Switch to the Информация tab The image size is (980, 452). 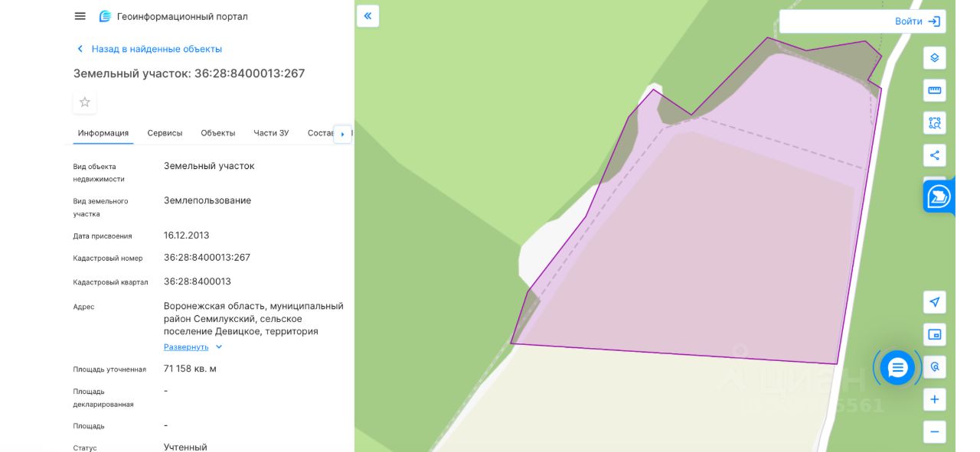103,133
